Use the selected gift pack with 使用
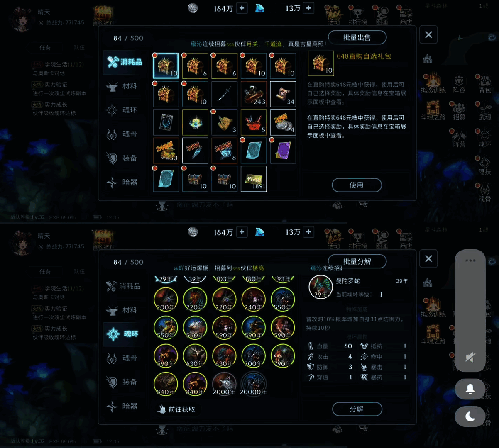Viewport: 499px width, 448px height. coord(357,185)
